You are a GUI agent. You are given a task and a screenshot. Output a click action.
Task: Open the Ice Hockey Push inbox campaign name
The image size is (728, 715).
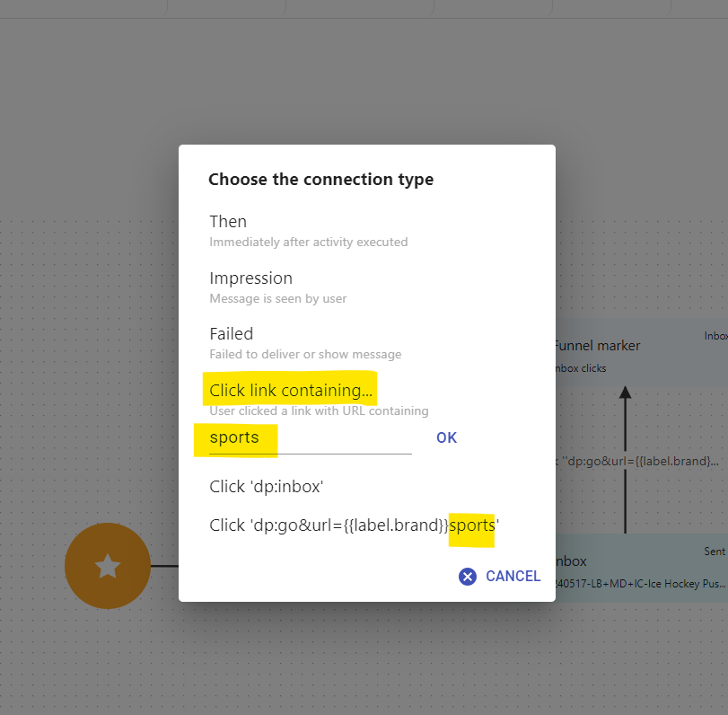641,584
